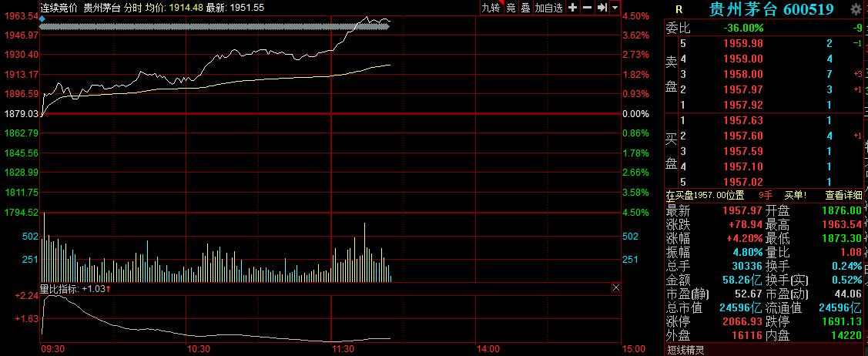
Task: Close the 量比指标 sub-panel
Action: tap(616, 287)
